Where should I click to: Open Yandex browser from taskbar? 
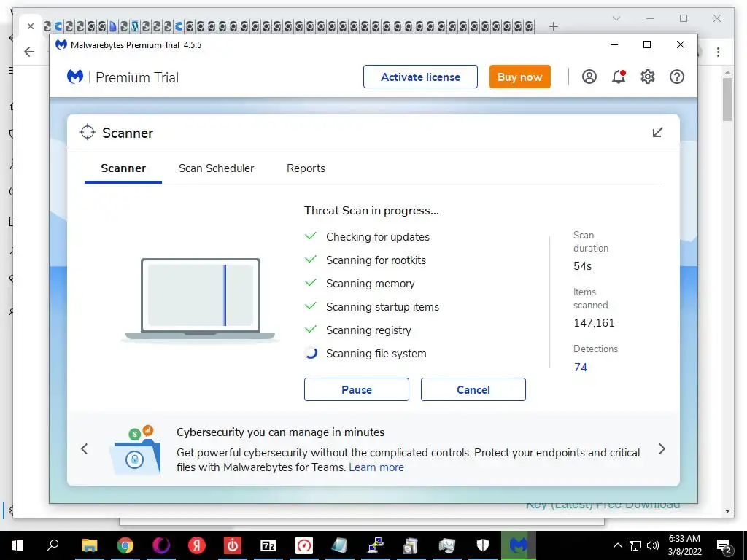point(196,545)
